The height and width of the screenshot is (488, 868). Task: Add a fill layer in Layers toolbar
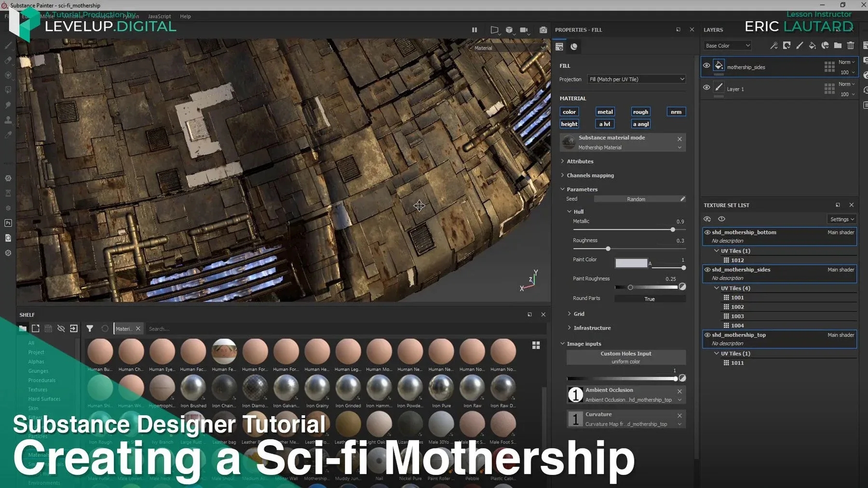point(812,46)
